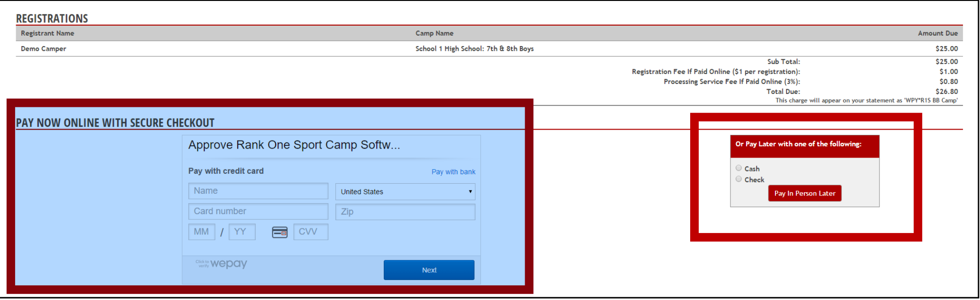Viewport: 980px width, 300px height.
Task: Click Or Pay Later panel header
Action: point(804,146)
